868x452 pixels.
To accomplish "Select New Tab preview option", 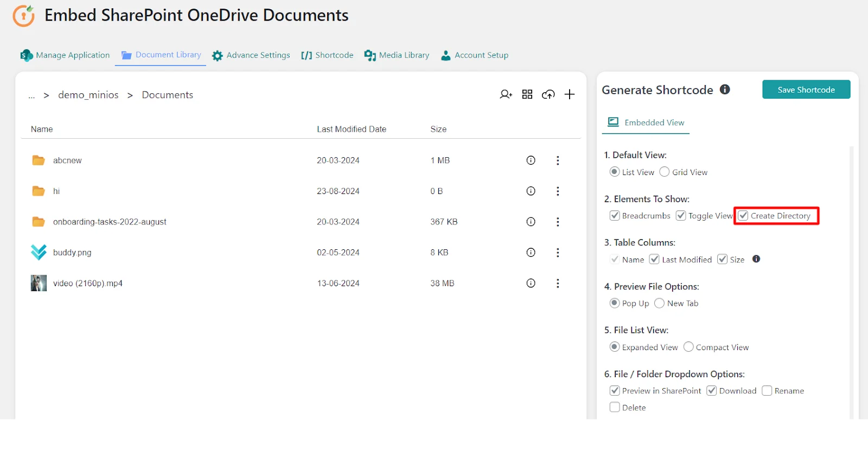I will click(660, 303).
